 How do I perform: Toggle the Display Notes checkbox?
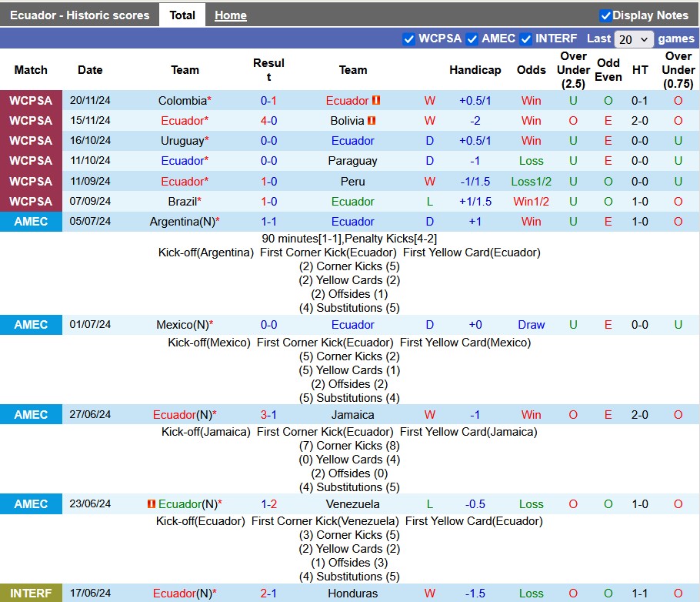[x=605, y=15]
